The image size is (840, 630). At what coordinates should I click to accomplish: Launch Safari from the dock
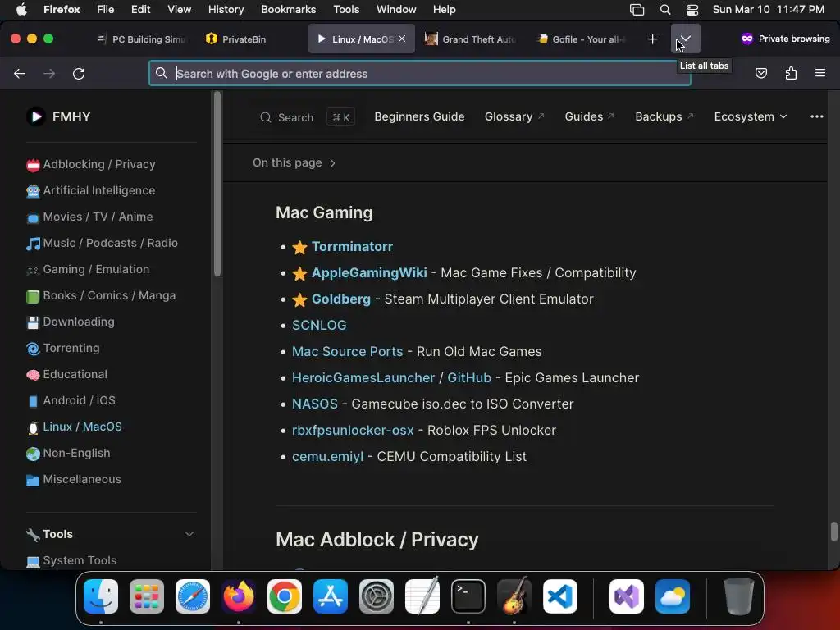tap(193, 596)
